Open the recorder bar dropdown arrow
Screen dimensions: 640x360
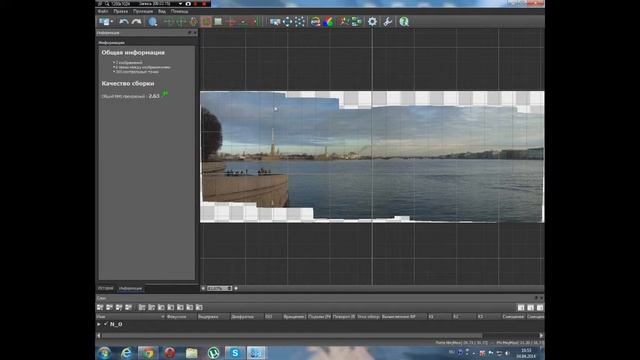pyautogui.click(x=180, y=4)
